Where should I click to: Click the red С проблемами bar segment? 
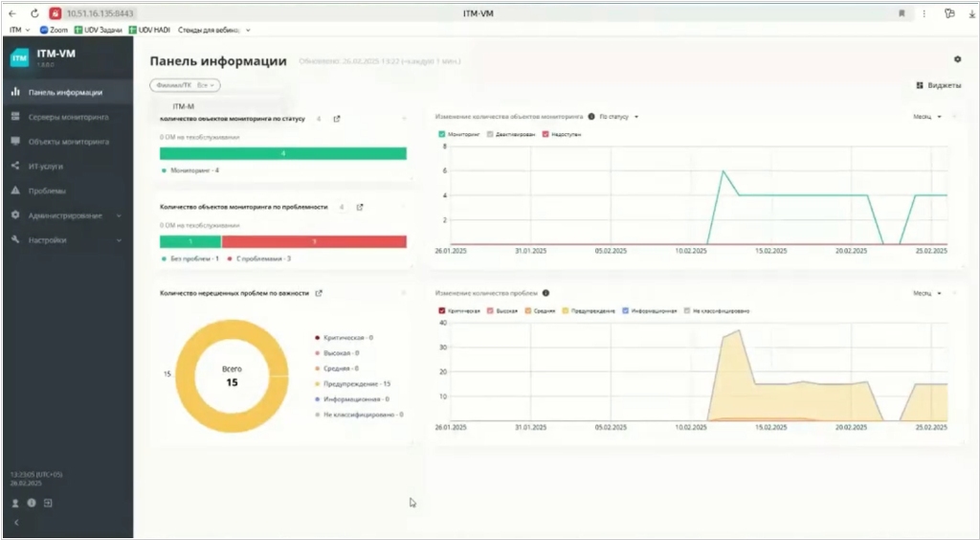314,242
